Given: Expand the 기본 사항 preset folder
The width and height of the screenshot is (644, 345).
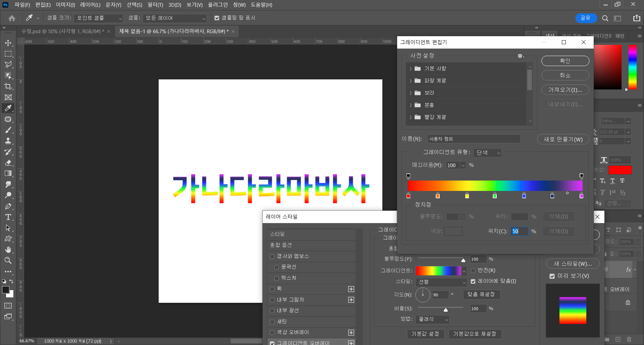Looking at the screenshot, I should (x=411, y=69).
